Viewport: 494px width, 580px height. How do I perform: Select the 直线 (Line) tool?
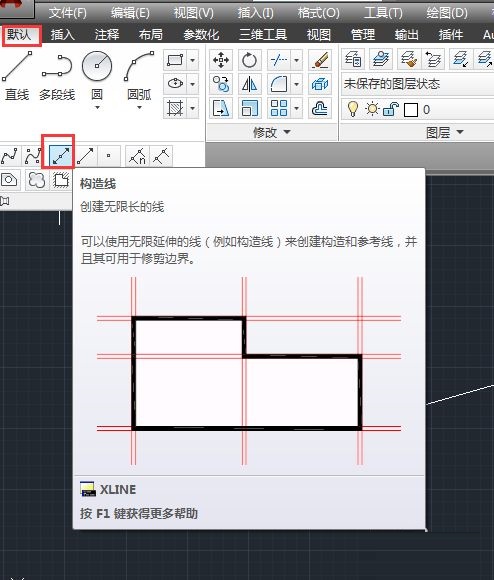pyautogui.click(x=17, y=76)
